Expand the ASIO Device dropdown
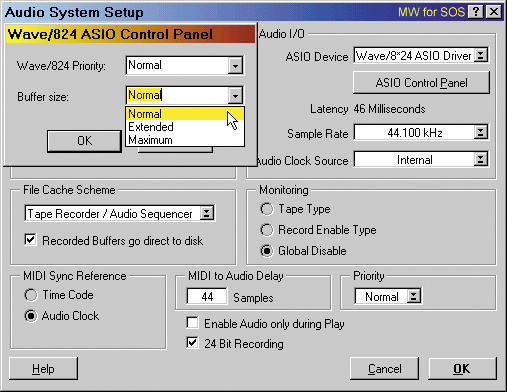Viewport: 507px width, 392px height. pos(480,55)
